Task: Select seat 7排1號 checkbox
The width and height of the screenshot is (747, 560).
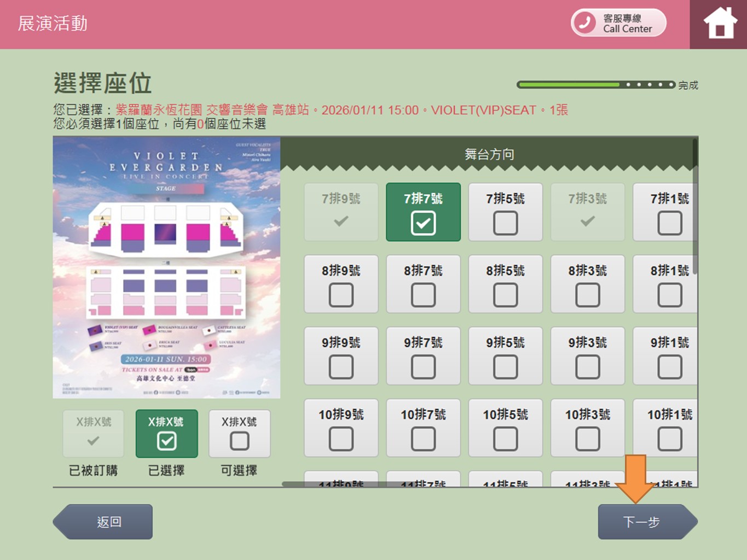Action: coord(669,223)
